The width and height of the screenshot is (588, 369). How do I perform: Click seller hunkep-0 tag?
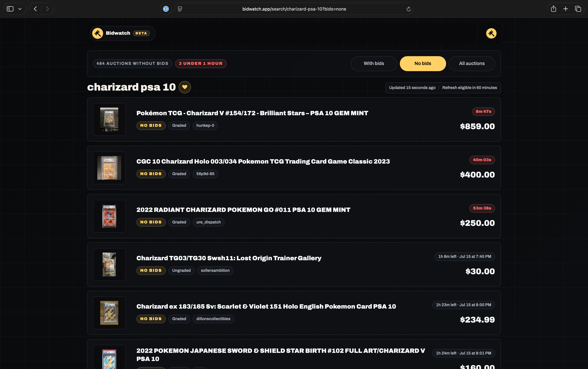(205, 125)
